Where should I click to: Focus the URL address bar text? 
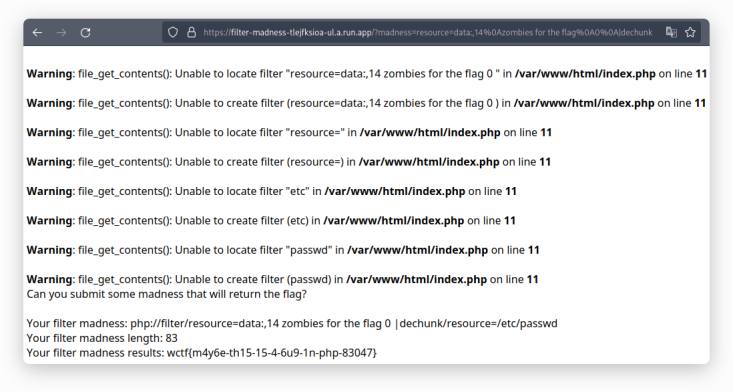coord(428,32)
